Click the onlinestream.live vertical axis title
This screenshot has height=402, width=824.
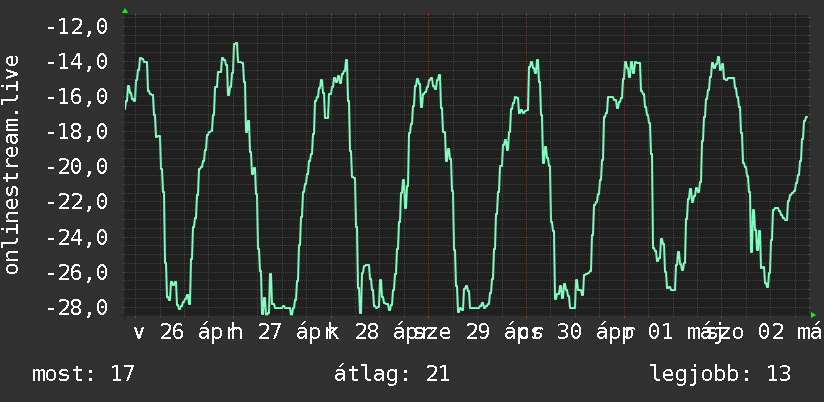click(11, 164)
